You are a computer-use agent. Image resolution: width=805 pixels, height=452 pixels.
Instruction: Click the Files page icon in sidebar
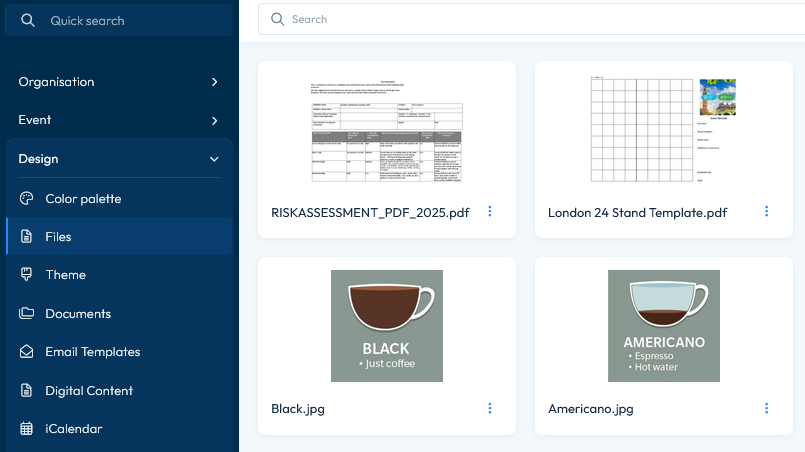[26, 236]
